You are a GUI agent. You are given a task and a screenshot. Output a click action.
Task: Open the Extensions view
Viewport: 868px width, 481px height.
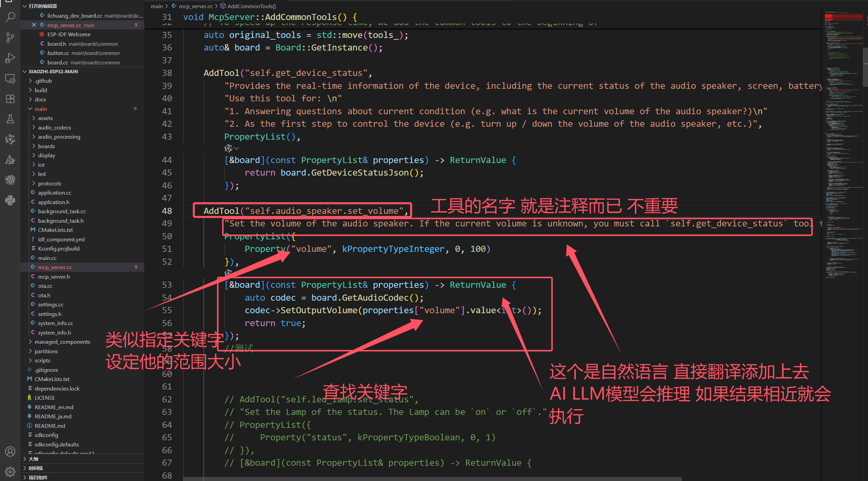tap(10, 99)
